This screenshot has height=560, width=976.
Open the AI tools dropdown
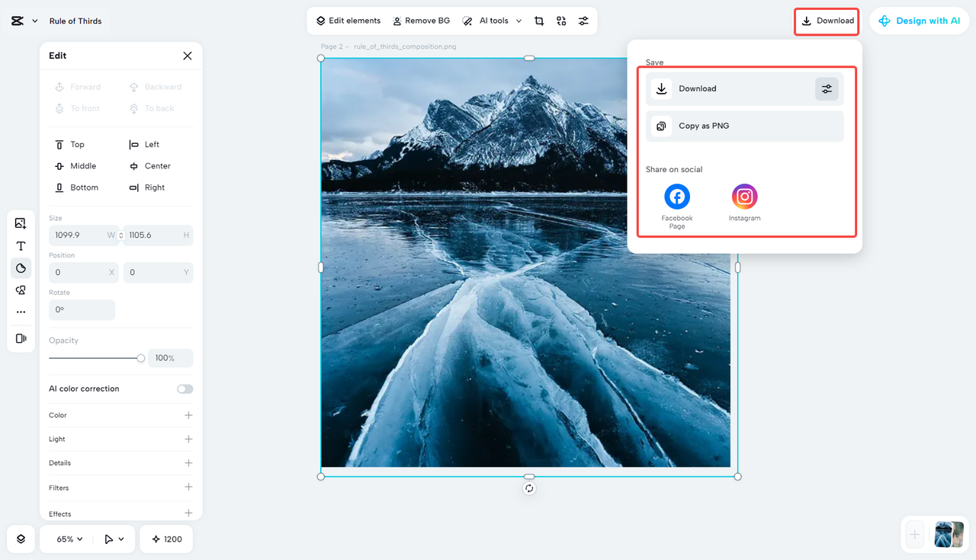pyautogui.click(x=491, y=21)
